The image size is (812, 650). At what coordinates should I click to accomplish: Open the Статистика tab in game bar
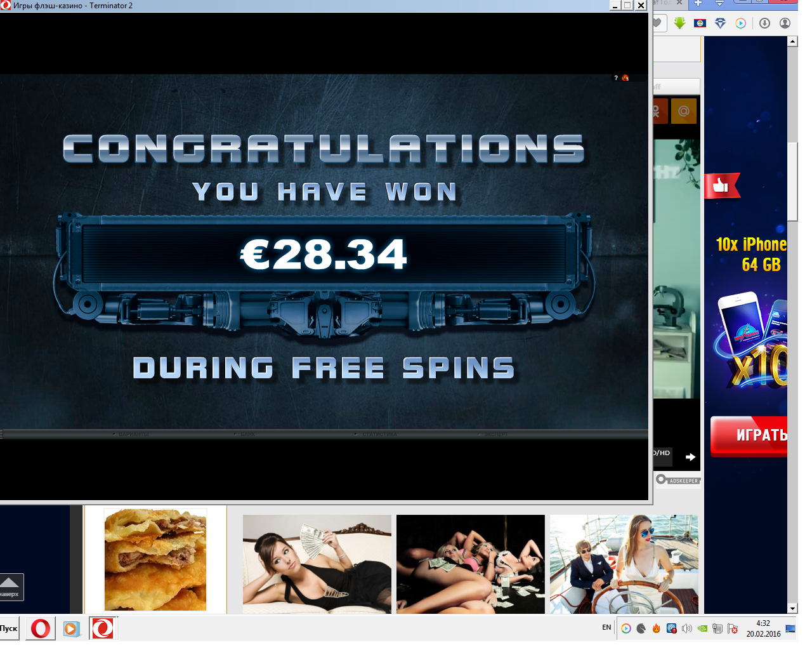(x=379, y=434)
